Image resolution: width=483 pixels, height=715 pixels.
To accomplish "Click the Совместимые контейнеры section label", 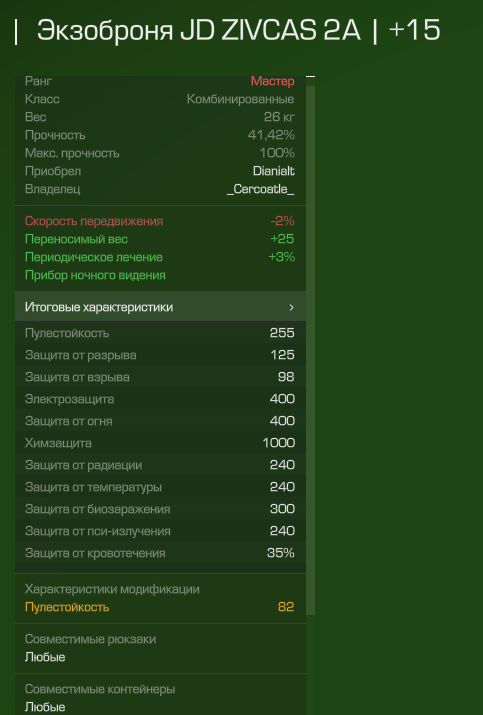I will coord(100,689).
